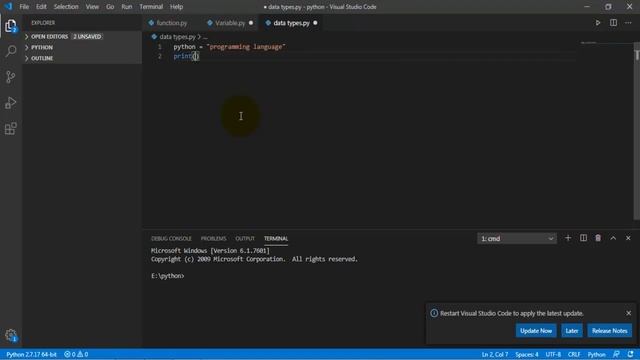Switch to the Debug Console tab
Image resolution: width=640 pixels, height=360 pixels.
[171, 238]
